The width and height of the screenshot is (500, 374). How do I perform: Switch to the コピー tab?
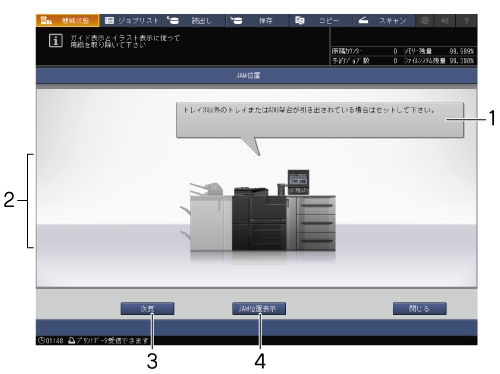pos(321,21)
